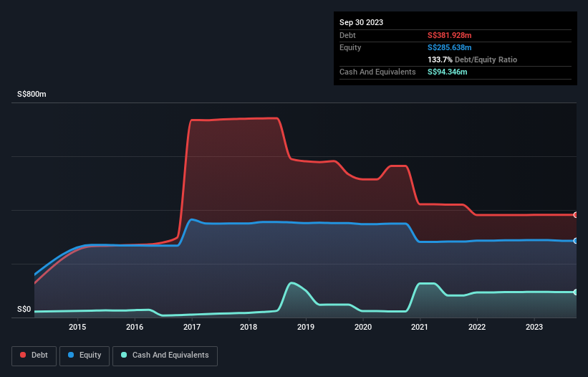Click the teal Cash legend dot
Screen dimensions: 588x377
tap(124, 355)
